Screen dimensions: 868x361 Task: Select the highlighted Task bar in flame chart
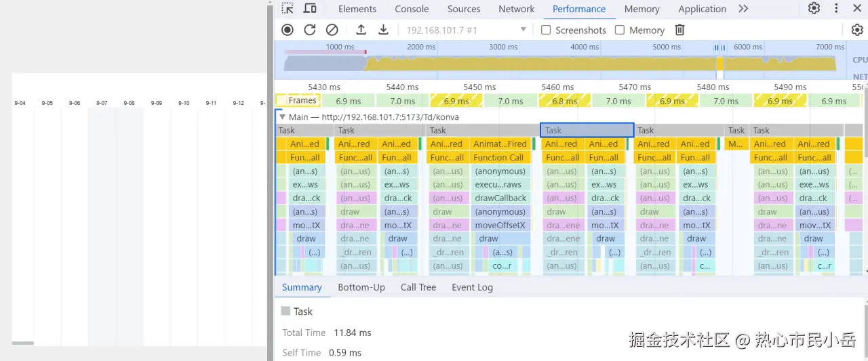pyautogui.click(x=587, y=130)
